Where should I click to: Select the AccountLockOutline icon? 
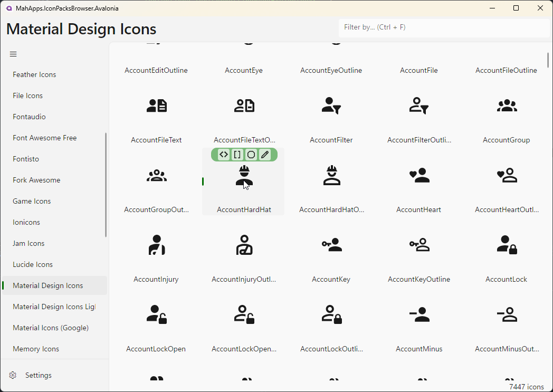point(331,314)
